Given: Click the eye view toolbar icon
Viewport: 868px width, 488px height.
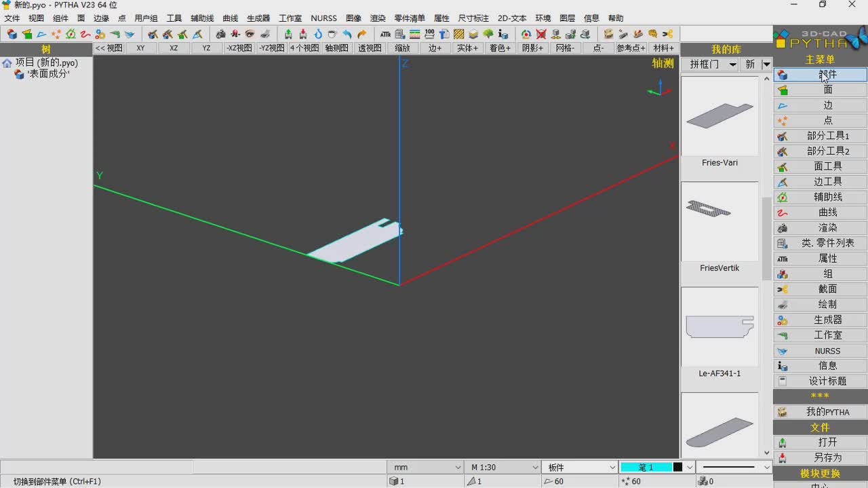Looking at the screenshot, I should 250,34.
